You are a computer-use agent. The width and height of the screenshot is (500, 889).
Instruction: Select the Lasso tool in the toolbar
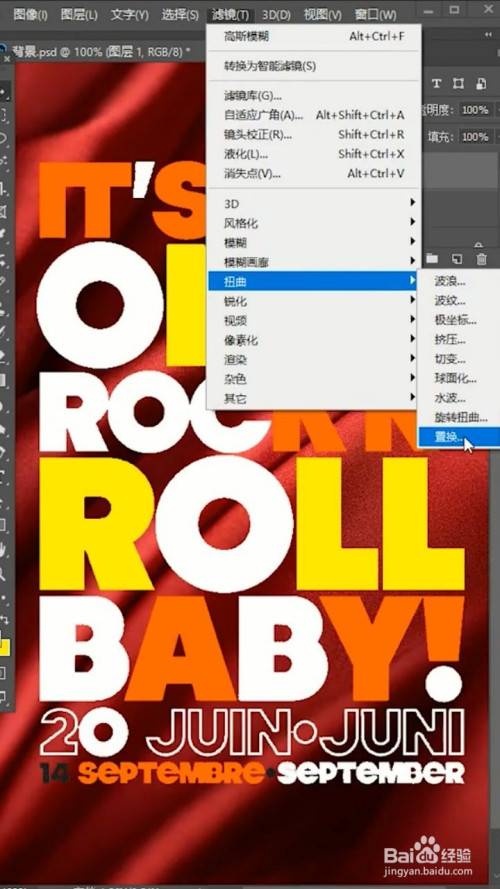point(3,138)
